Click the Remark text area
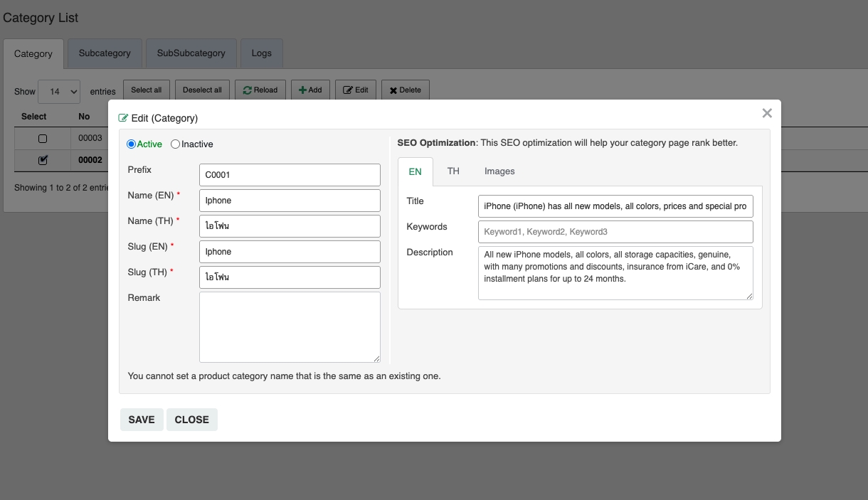The image size is (868, 500). click(290, 327)
